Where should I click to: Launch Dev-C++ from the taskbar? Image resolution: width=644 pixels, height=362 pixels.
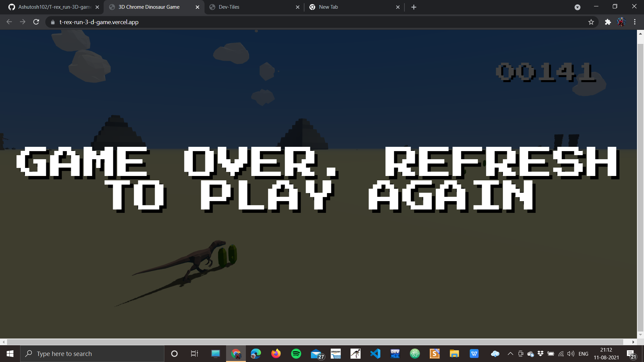point(395,353)
